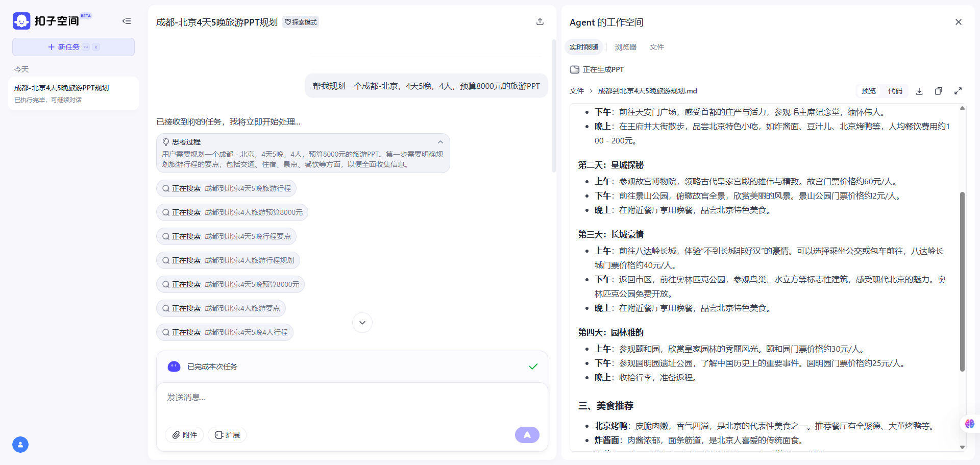Image resolution: width=980 pixels, height=465 pixels.
Task: Click the scroll-down chevron in chat
Action: pyautogui.click(x=362, y=323)
